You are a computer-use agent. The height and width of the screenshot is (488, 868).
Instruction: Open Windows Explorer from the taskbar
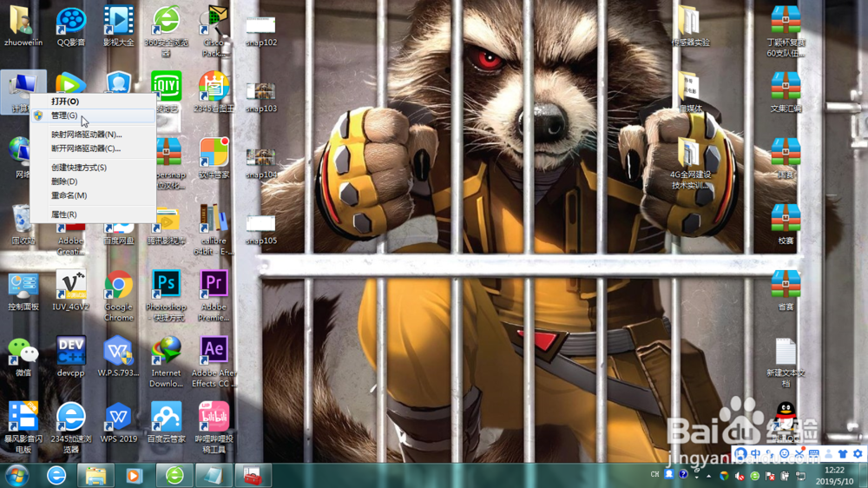[x=95, y=476]
